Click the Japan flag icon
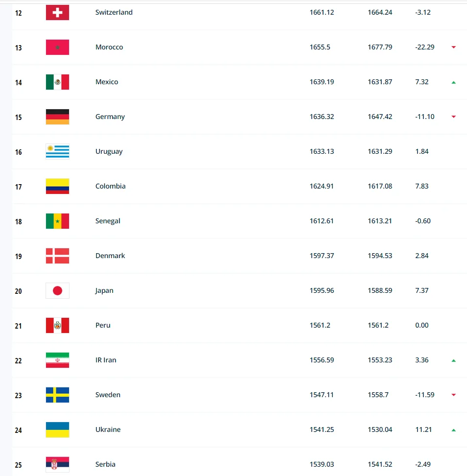467x476 pixels. coord(57,291)
